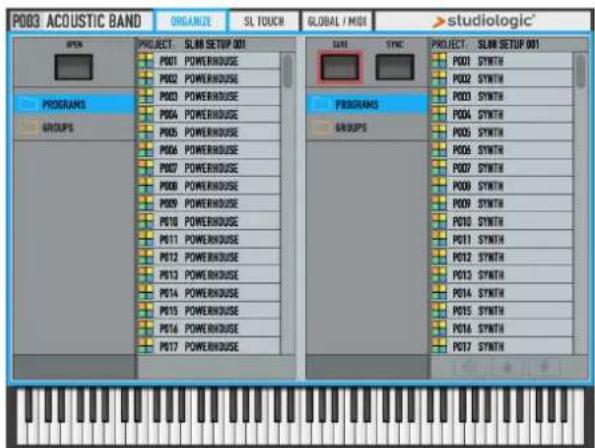Click the SYNTH list scrollbar thumb

pyautogui.click(x=581, y=71)
